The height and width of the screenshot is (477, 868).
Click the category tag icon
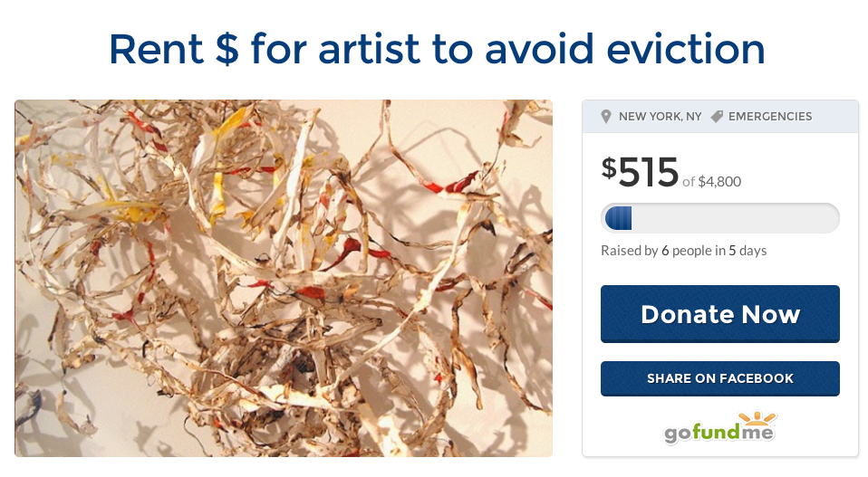click(x=717, y=117)
